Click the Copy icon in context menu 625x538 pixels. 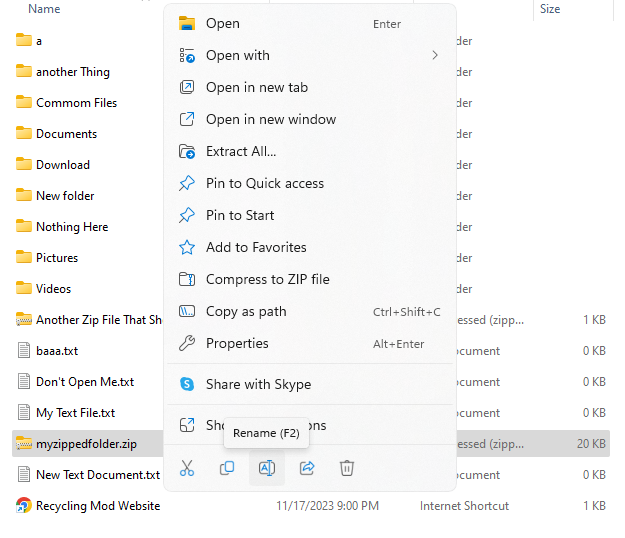pos(227,468)
